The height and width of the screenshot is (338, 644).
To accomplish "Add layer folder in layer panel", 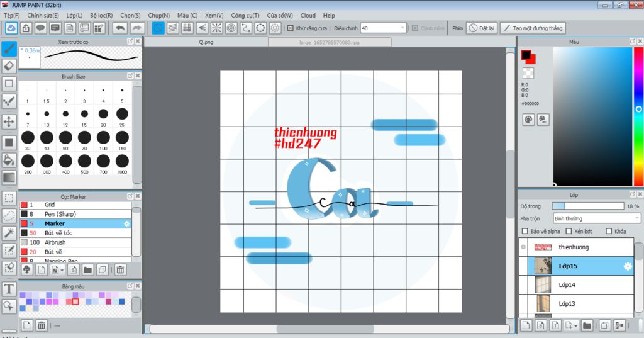I will (587, 325).
